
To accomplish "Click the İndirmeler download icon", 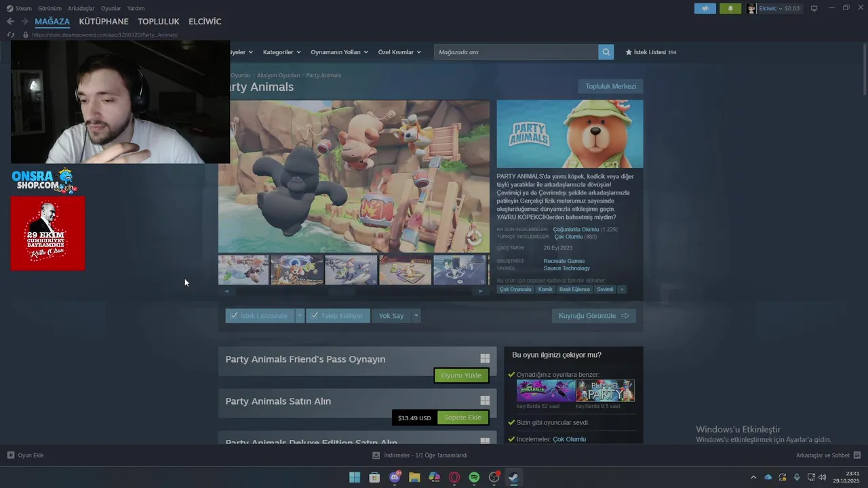I will [376, 455].
